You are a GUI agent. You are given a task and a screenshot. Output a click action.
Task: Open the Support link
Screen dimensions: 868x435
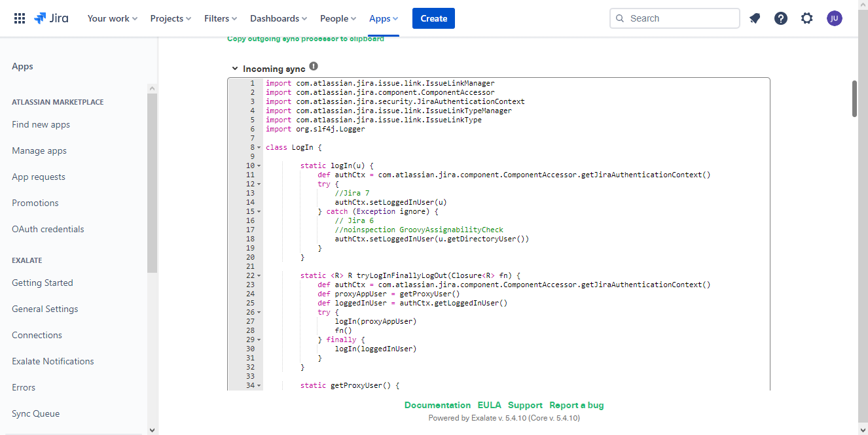point(525,405)
